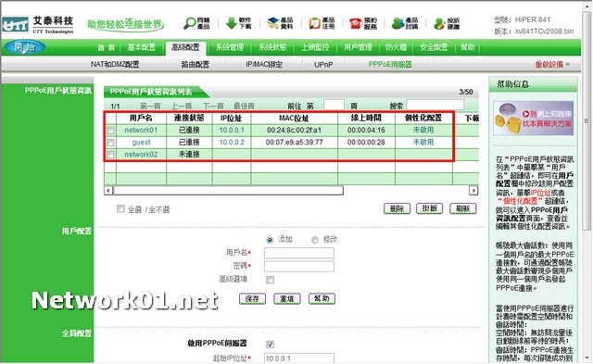The image size is (593, 364).
Task: Click the complaints and suggestions person icon
Action: click(439, 23)
